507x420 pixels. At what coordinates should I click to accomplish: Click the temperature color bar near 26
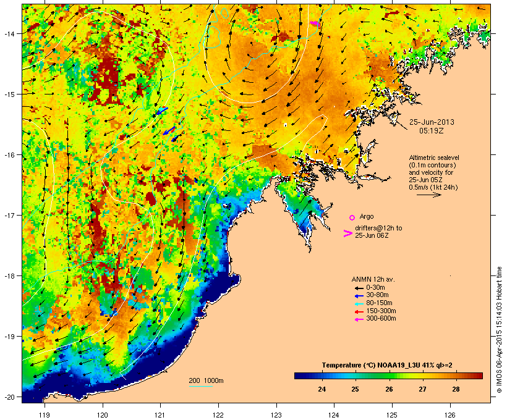click(x=389, y=376)
